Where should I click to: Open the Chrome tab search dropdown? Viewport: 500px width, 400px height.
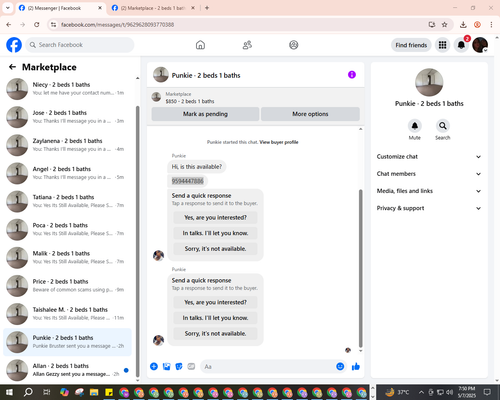[x=8, y=8]
